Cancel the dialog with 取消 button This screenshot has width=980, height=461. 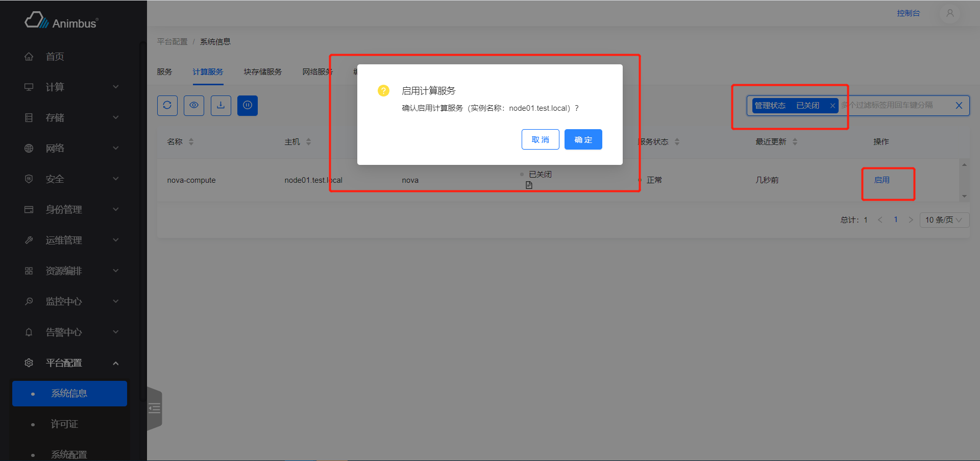[x=540, y=139]
